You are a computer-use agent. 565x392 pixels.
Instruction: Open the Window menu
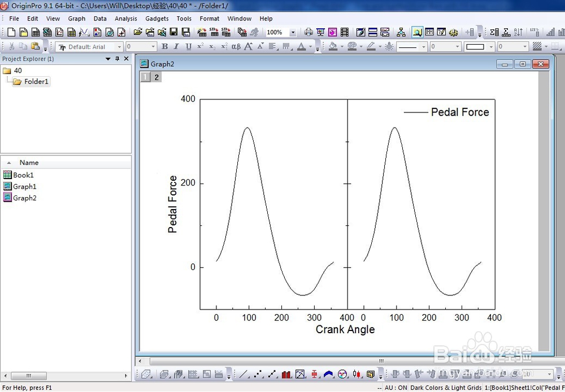pyautogui.click(x=239, y=19)
